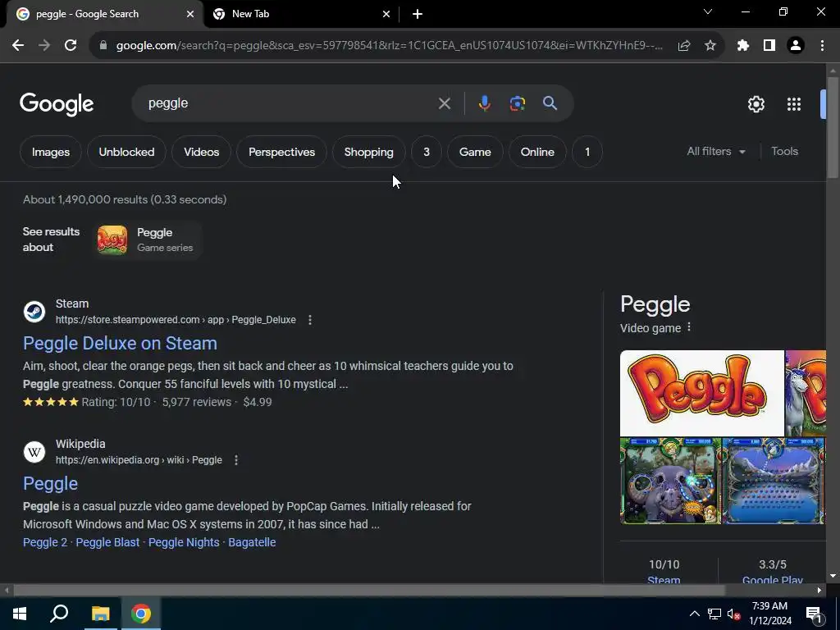The width and height of the screenshot is (840, 630).
Task: Open the Google apps grid
Action: click(793, 104)
